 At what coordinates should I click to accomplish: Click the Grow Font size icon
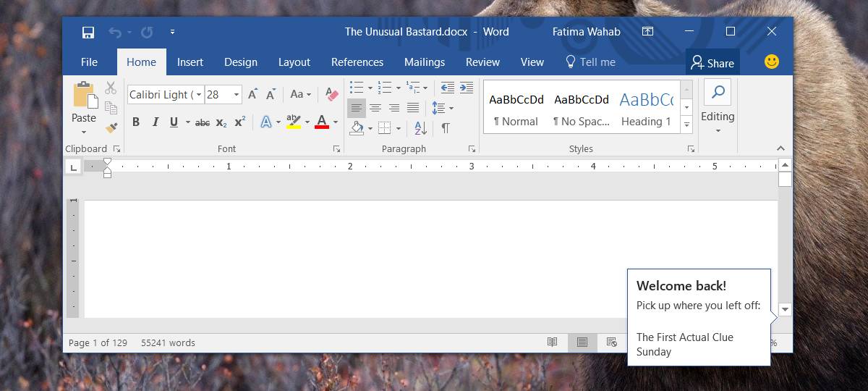point(252,94)
